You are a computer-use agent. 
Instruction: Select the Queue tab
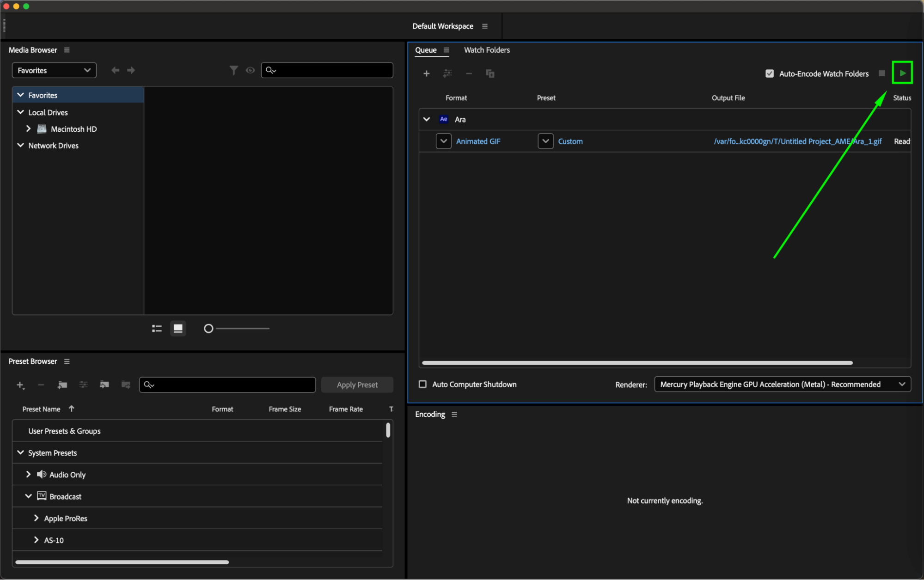(426, 50)
